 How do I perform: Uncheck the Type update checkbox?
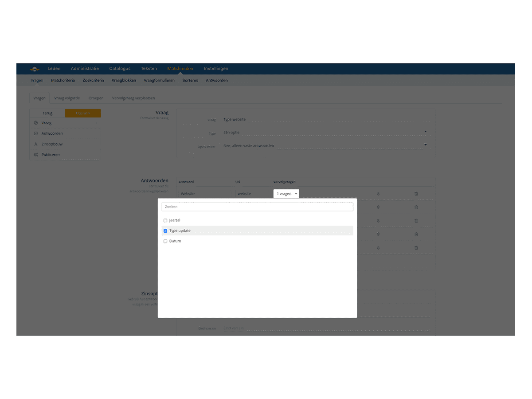point(165,231)
